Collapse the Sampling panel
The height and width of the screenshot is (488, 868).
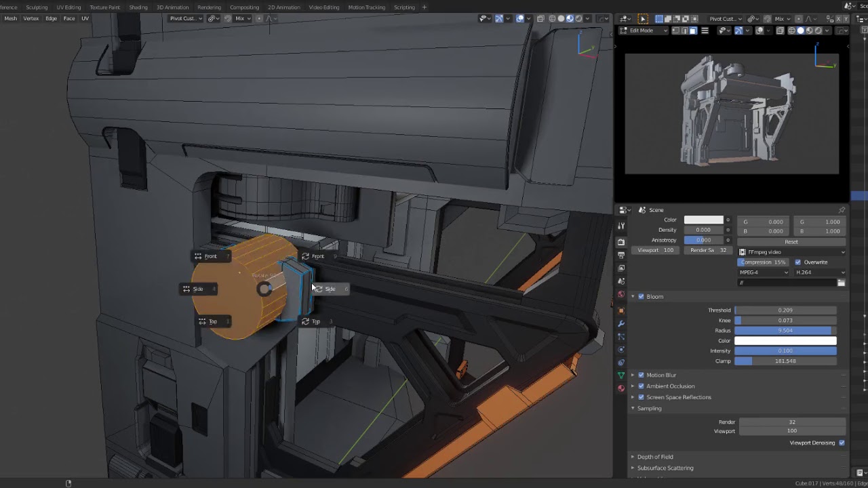(x=633, y=408)
